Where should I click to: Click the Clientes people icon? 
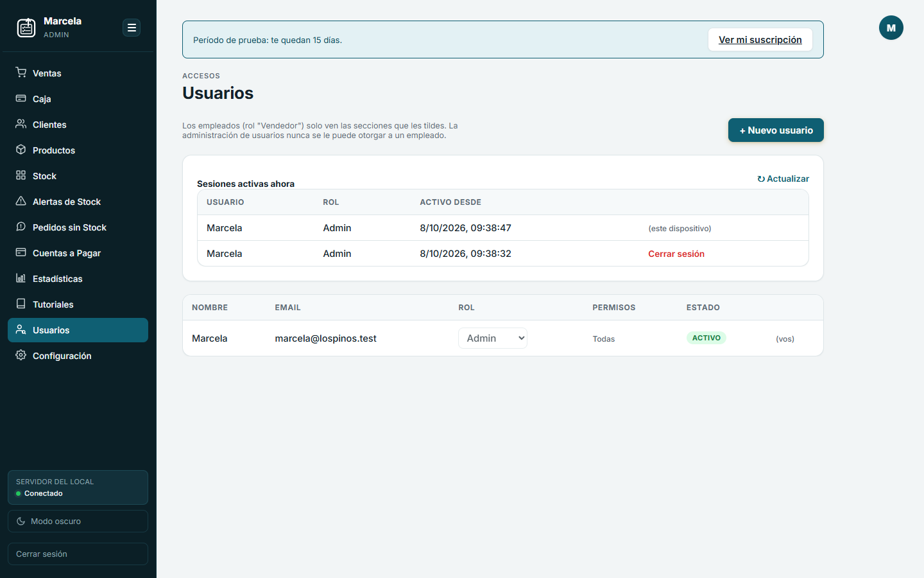[x=21, y=124]
